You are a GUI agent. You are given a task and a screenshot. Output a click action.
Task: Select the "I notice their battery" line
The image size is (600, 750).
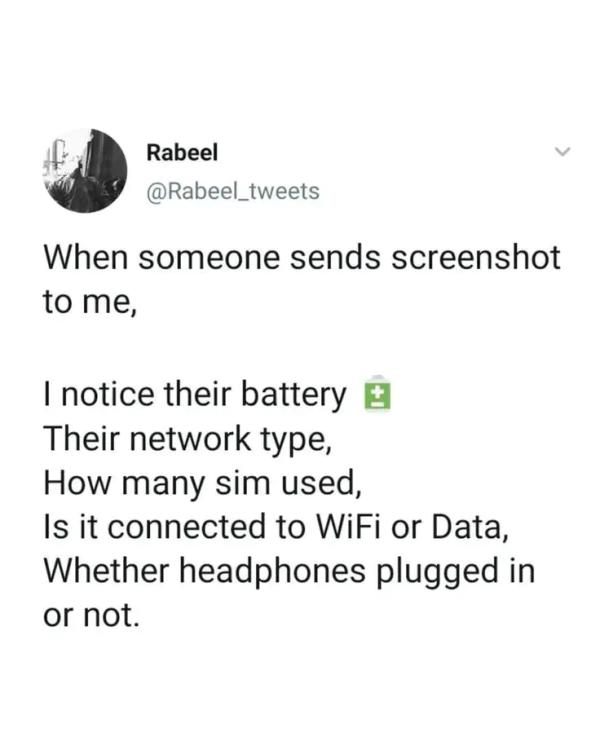click(x=194, y=396)
